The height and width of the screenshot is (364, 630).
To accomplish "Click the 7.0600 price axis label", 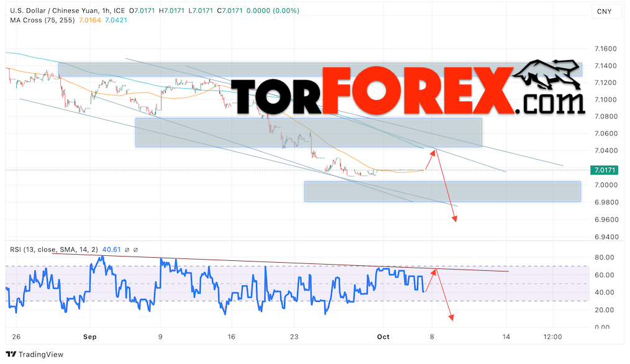I will click(x=606, y=134).
